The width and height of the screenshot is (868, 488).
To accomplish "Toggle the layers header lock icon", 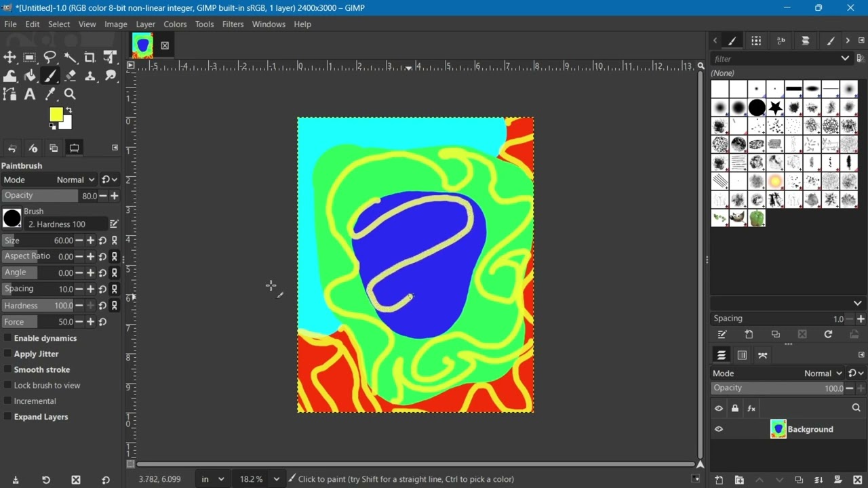I will (735, 408).
